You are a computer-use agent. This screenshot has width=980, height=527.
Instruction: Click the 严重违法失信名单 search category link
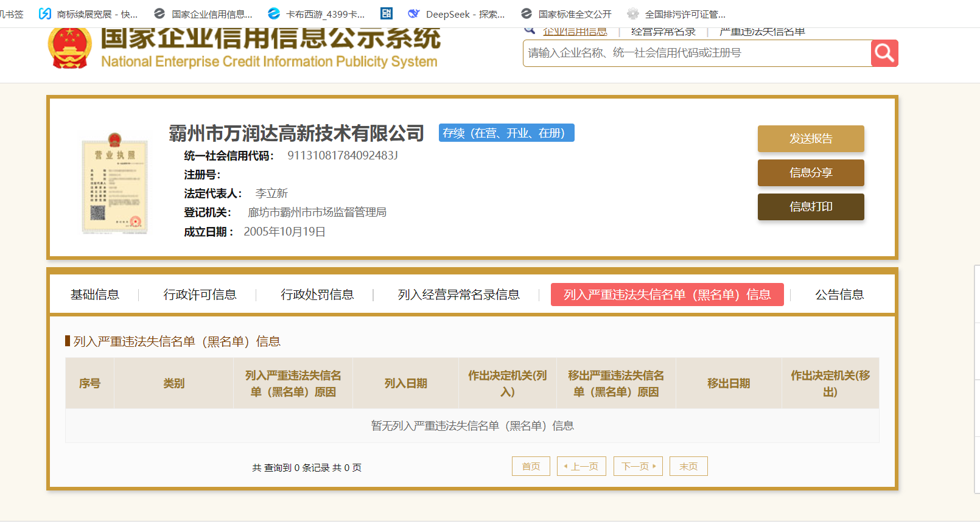pyautogui.click(x=762, y=32)
